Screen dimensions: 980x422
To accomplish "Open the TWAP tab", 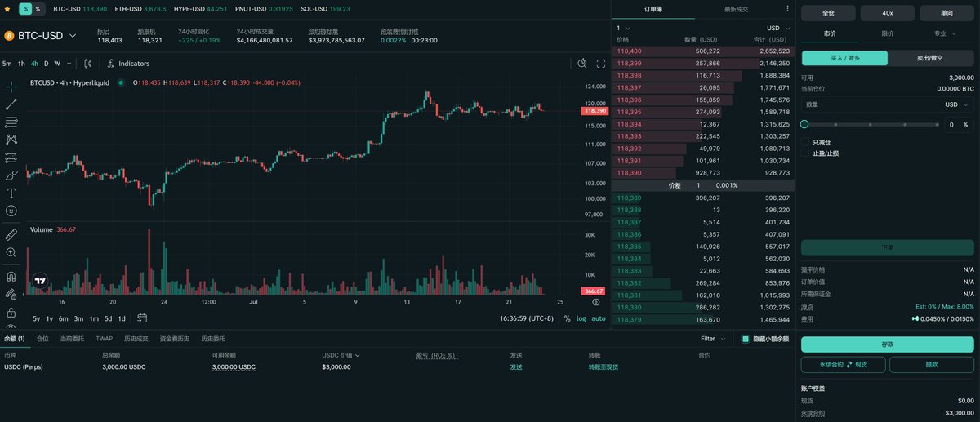I will point(104,339).
